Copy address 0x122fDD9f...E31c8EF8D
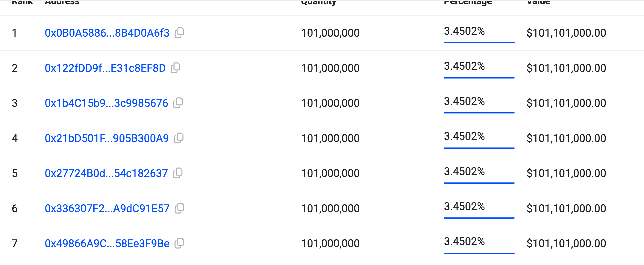This screenshot has width=644, height=265. 176,68
